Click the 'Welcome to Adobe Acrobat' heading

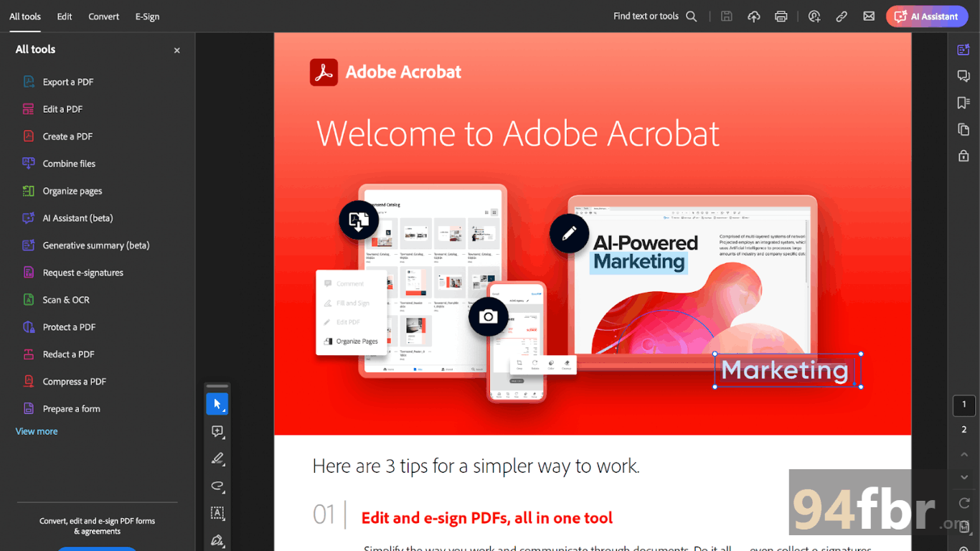pos(518,133)
